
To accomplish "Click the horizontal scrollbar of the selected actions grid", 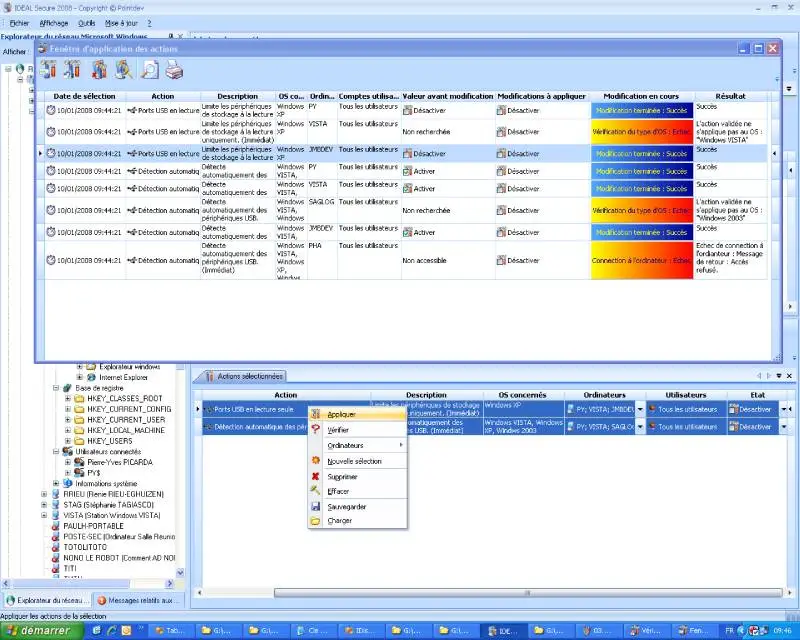I will [528, 593].
